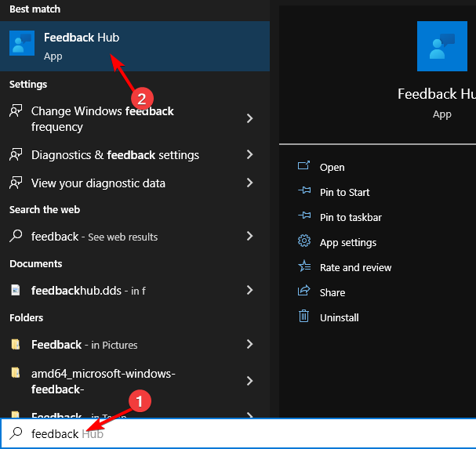Click the App settings gear icon

[x=304, y=241]
